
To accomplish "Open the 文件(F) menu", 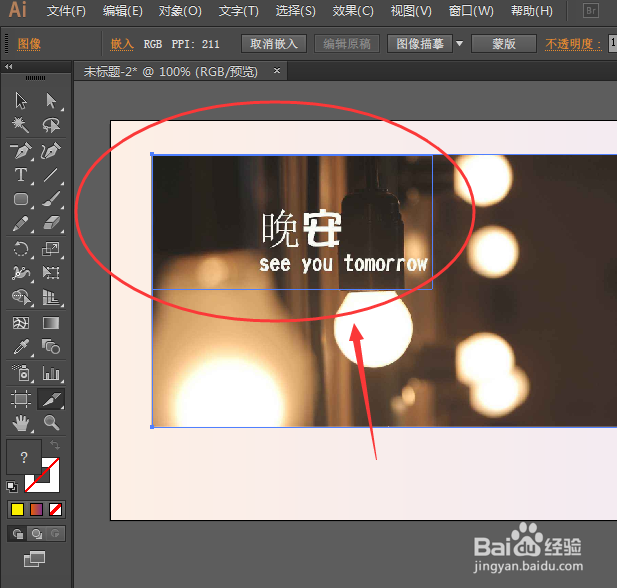I will point(66,11).
